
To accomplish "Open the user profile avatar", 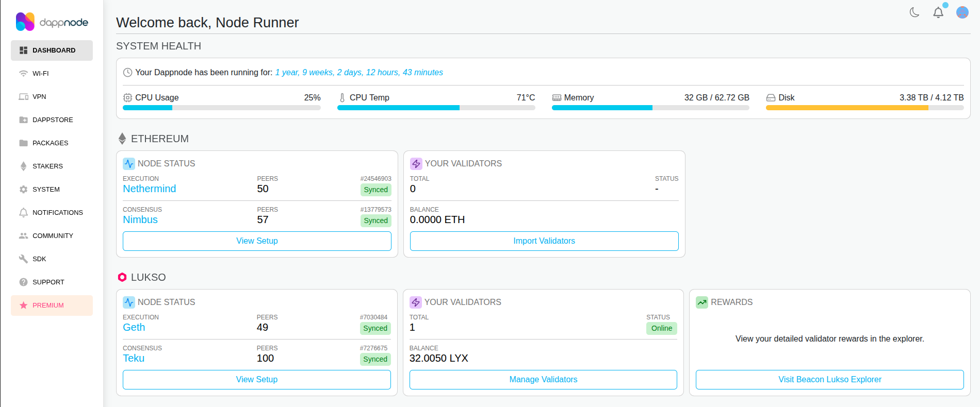I will coord(962,12).
